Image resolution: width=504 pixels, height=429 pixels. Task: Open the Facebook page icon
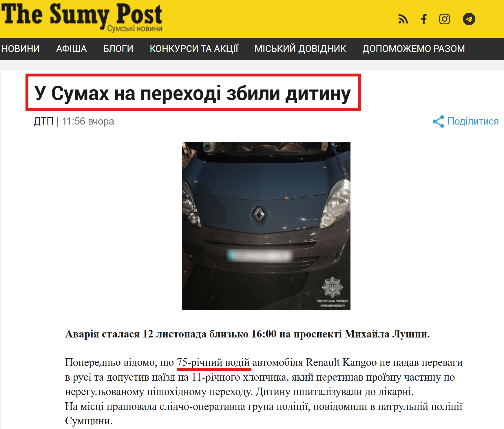[x=424, y=19]
